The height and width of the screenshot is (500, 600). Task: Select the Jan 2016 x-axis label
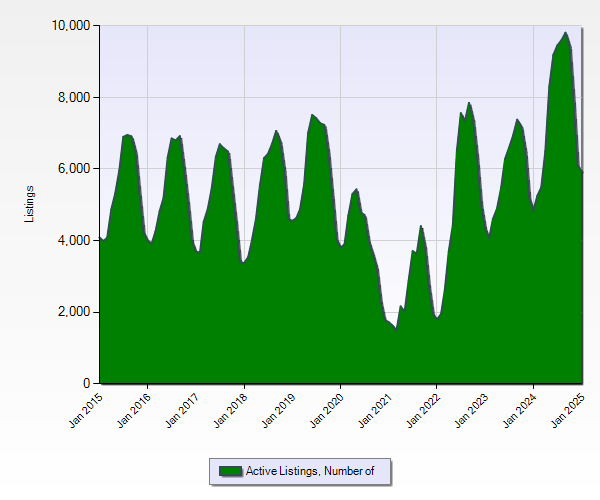click(x=134, y=411)
